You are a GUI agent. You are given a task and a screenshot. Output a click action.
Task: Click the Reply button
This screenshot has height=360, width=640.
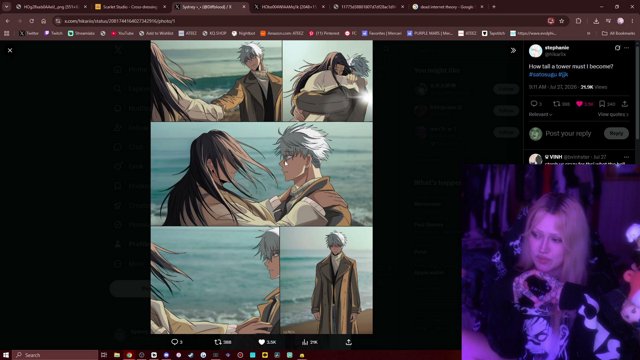click(616, 133)
